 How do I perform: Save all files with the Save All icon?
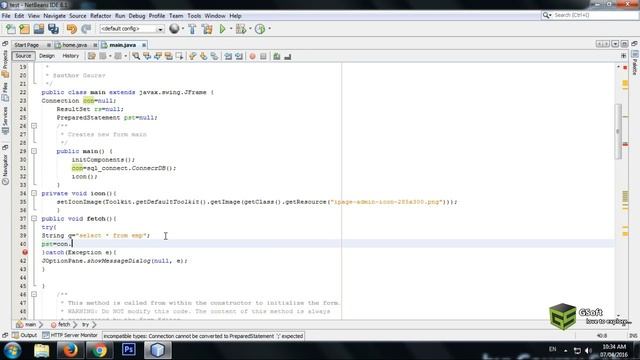[53, 29]
